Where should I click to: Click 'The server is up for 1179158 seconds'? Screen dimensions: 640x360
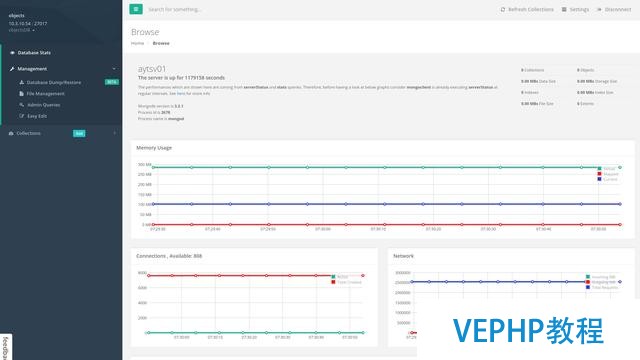[x=181, y=78]
